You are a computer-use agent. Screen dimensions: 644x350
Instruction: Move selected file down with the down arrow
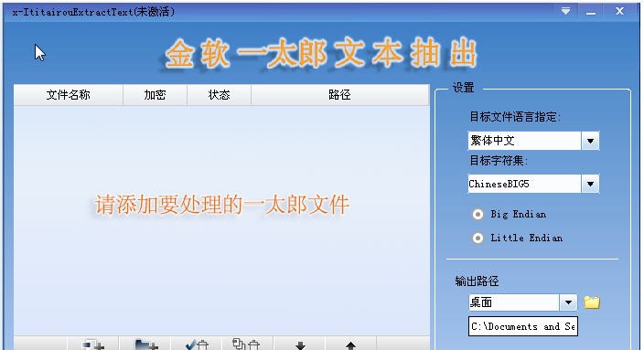(300, 345)
